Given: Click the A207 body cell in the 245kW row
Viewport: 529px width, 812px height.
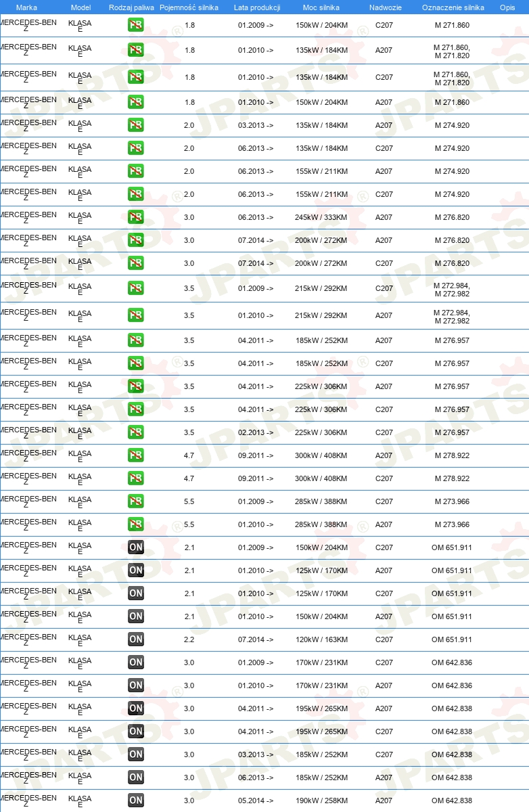Looking at the screenshot, I should [384, 217].
